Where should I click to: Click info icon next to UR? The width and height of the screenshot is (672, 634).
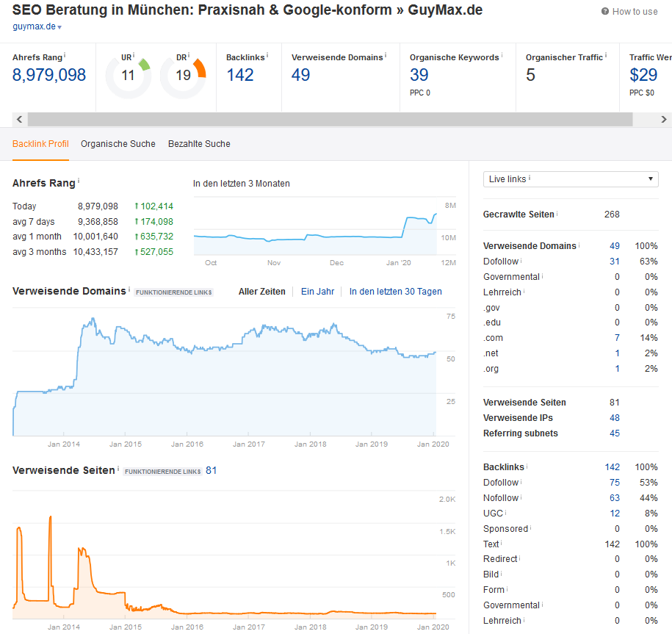pos(134,55)
